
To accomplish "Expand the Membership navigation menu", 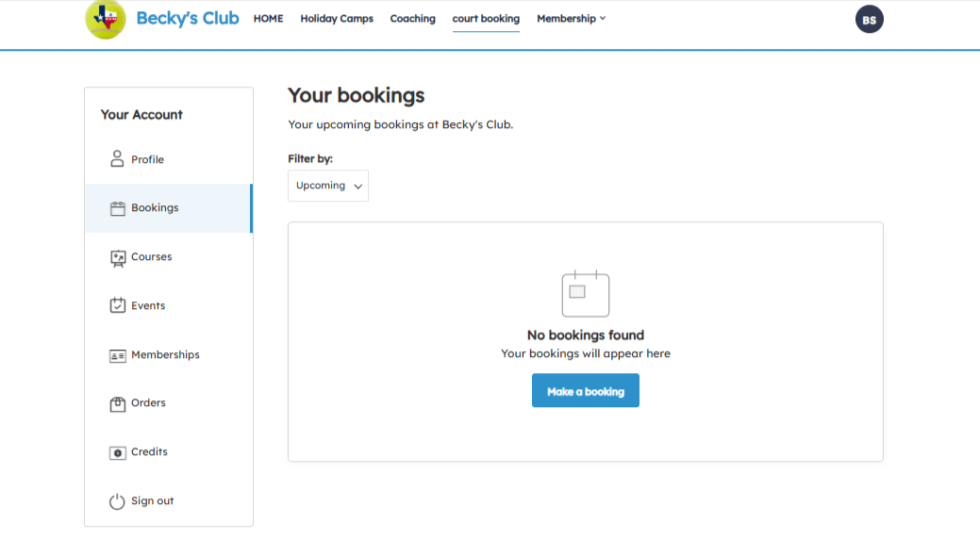I will tap(571, 19).
